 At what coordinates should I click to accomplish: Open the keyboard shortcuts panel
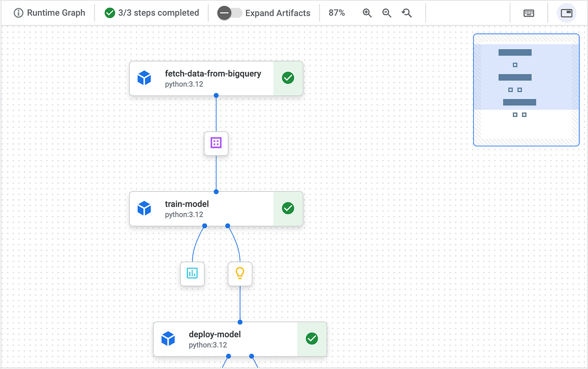(528, 13)
